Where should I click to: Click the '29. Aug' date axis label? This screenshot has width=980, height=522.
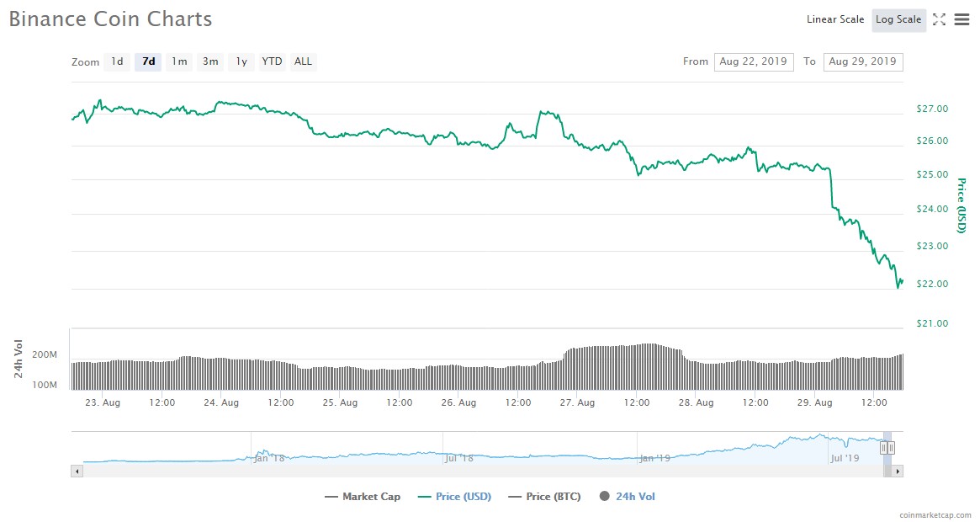click(814, 402)
